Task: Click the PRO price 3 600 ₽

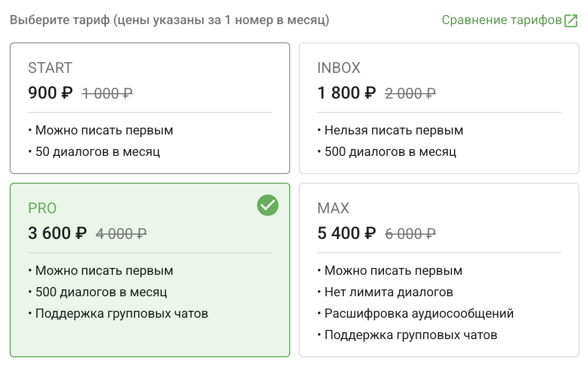Action: [57, 234]
